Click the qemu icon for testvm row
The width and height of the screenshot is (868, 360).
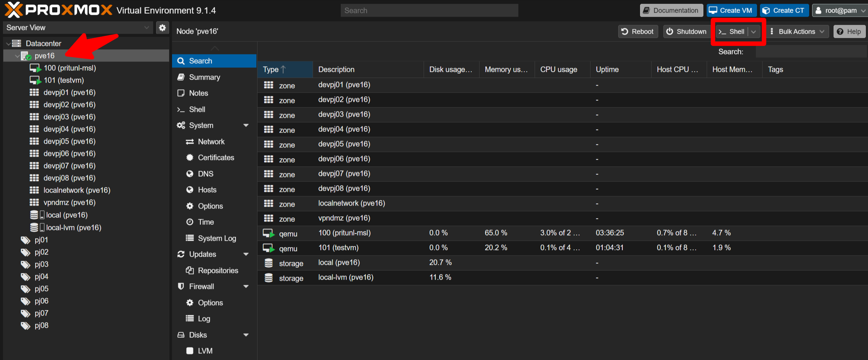pyautogui.click(x=268, y=248)
